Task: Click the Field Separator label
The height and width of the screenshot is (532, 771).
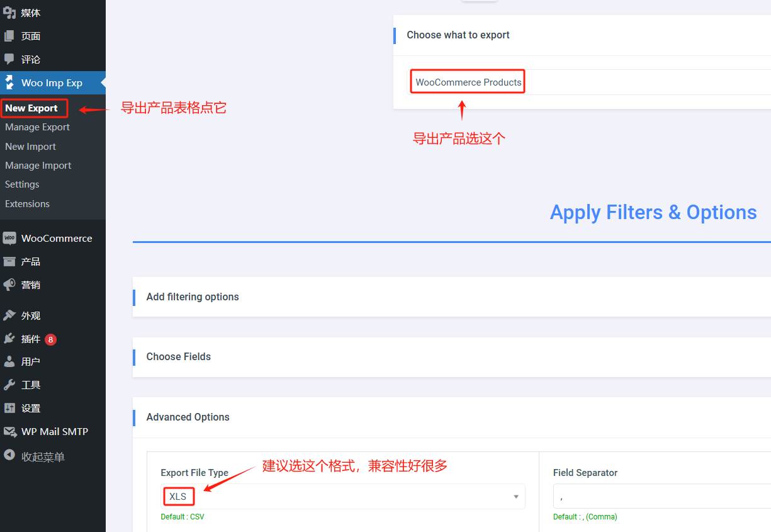Action: 585,473
